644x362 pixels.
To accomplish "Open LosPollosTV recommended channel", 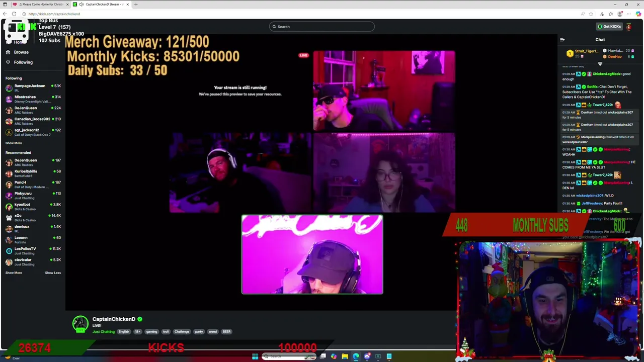I will [33, 250].
